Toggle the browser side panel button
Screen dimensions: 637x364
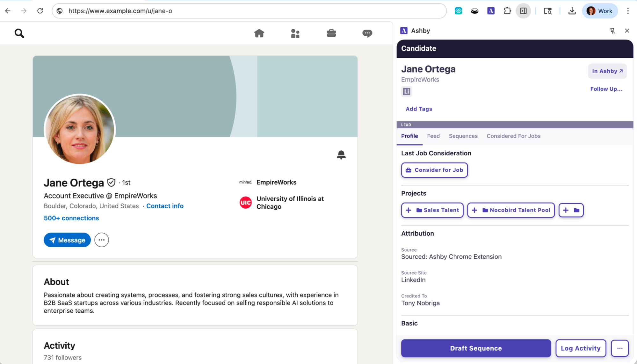point(523,11)
